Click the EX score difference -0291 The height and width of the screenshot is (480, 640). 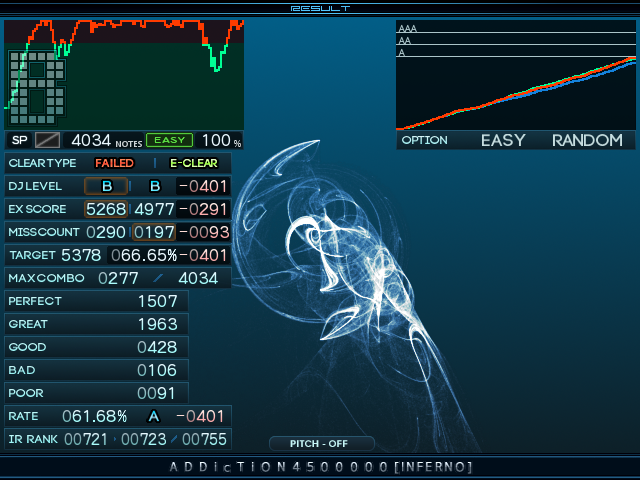click(x=203, y=209)
